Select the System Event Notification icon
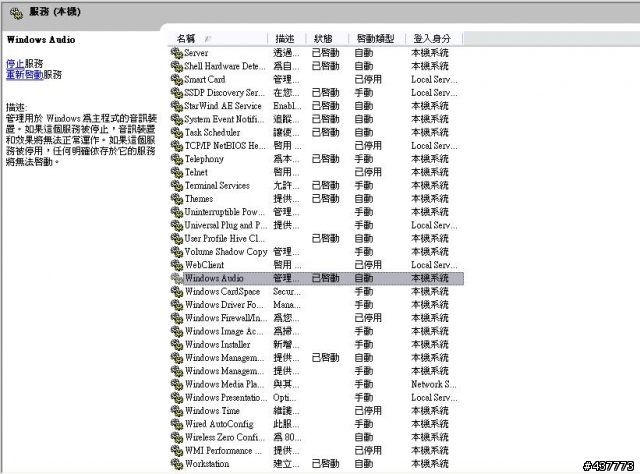Viewport: 640px width, 474px height. [176, 119]
